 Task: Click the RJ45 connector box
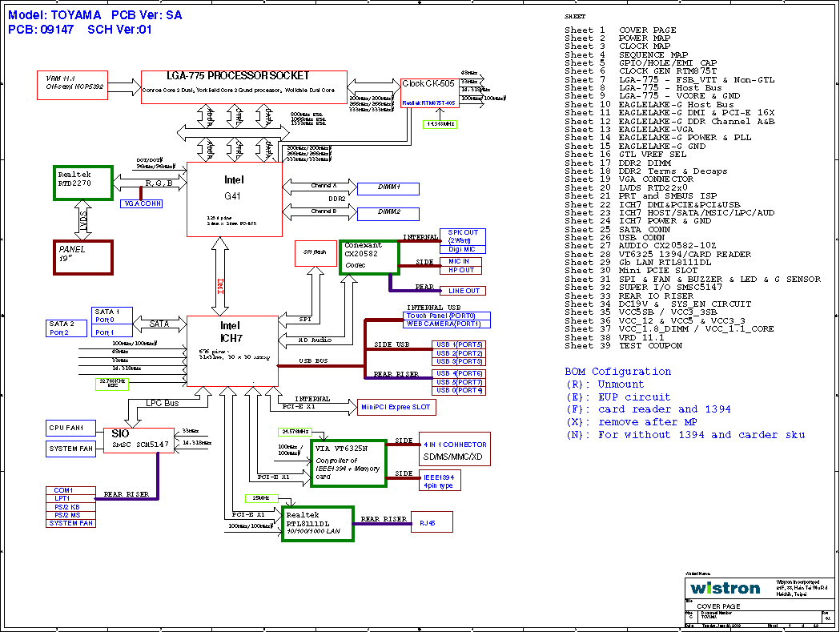432,521
